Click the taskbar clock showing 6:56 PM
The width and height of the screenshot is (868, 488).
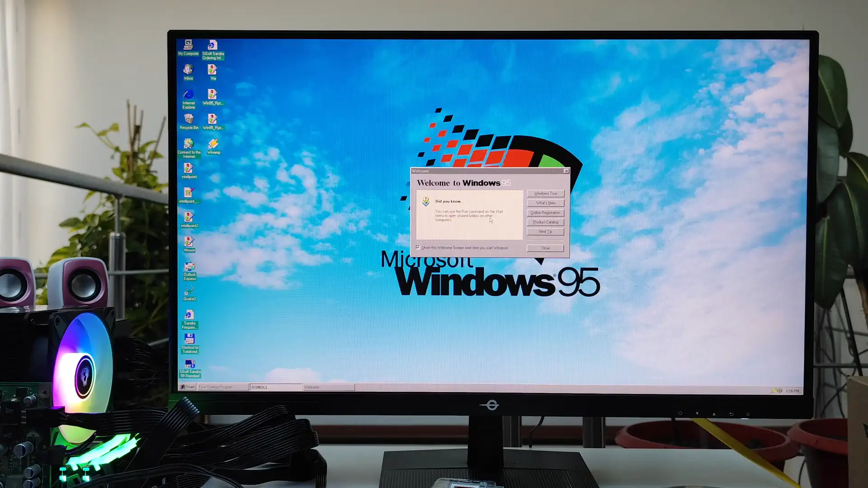click(793, 391)
